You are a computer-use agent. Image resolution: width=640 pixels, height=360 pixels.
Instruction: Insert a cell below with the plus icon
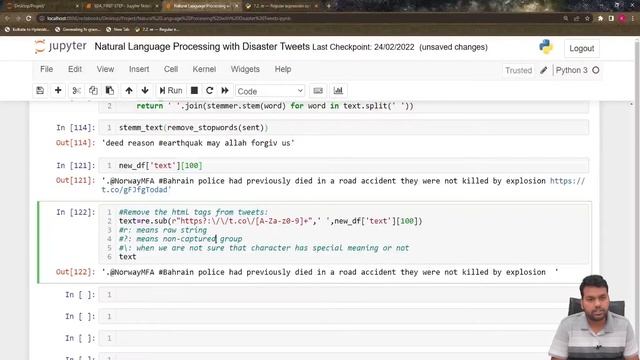coord(58,91)
